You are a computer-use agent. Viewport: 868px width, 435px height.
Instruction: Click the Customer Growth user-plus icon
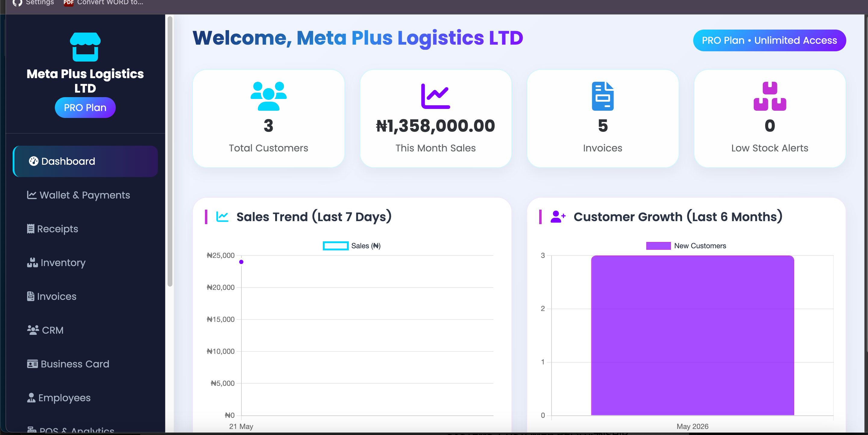click(558, 217)
